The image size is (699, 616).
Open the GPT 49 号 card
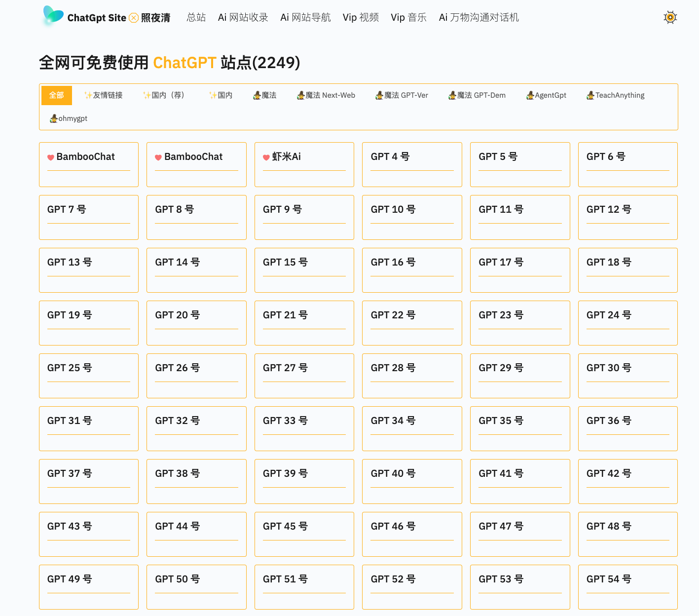pyautogui.click(x=89, y=587)
